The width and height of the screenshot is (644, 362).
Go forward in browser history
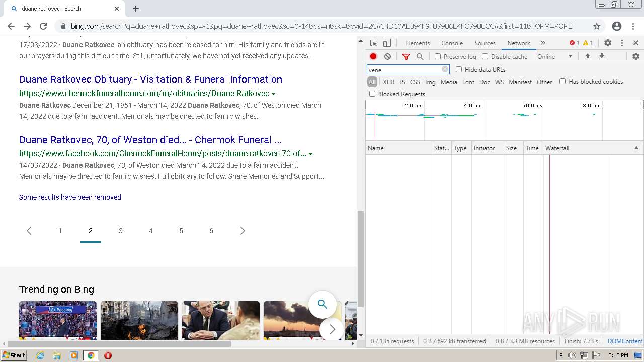(x=27, y=26)
